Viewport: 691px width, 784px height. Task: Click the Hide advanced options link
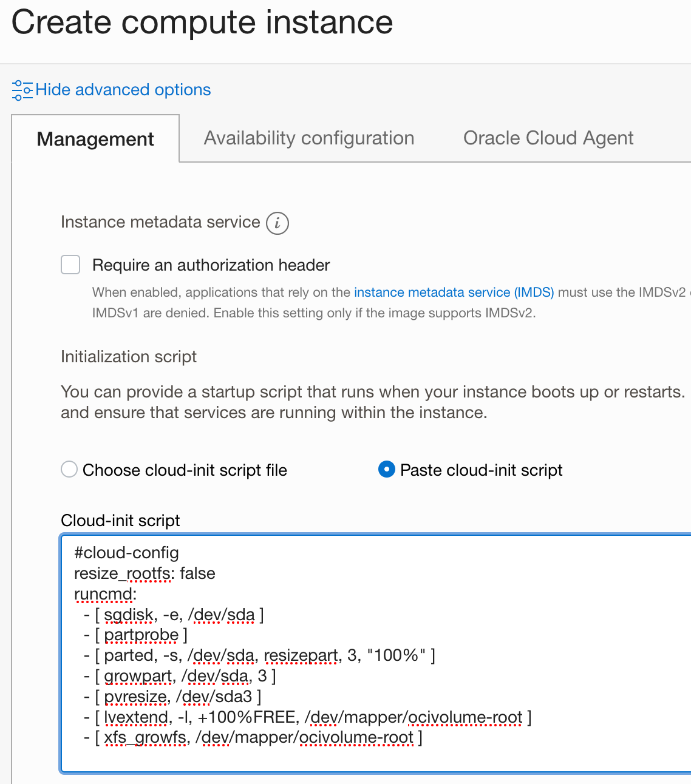point(123,90)
